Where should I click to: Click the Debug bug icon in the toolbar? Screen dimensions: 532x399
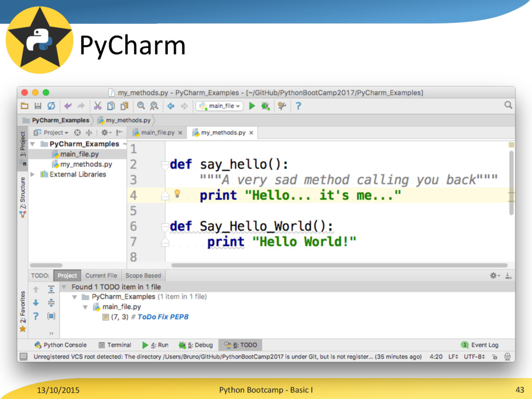tap(265, 106)
